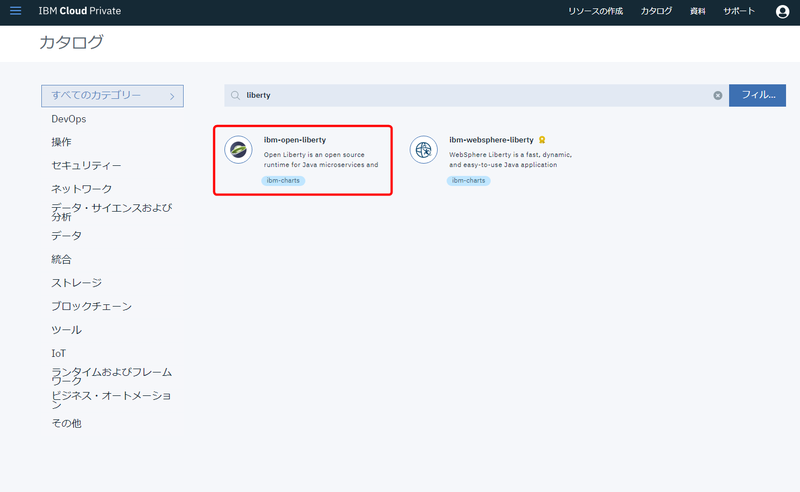Open the ibm-websphere-liberty title link

coord(491,140)
